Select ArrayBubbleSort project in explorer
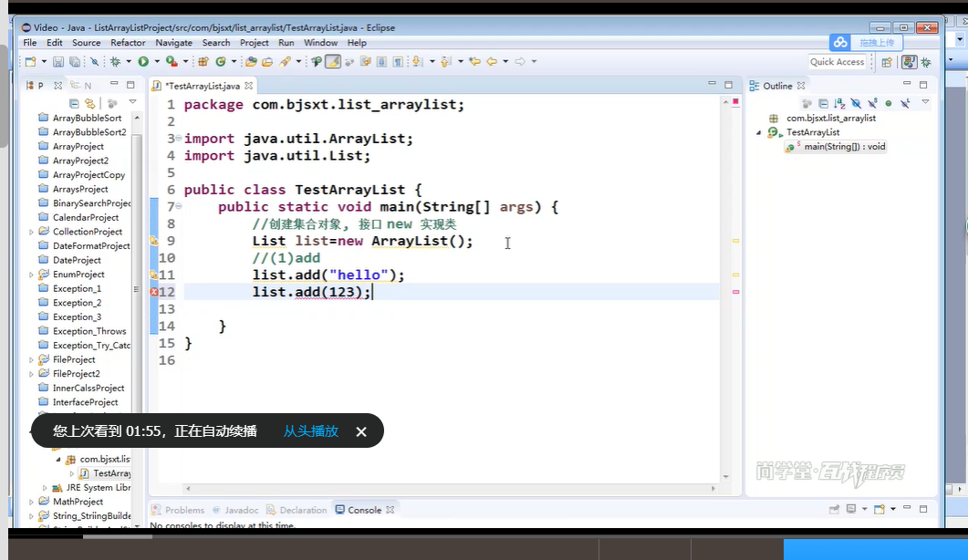Image resolution: width=968 pixels, height=560 pixels. click(87, 118)
